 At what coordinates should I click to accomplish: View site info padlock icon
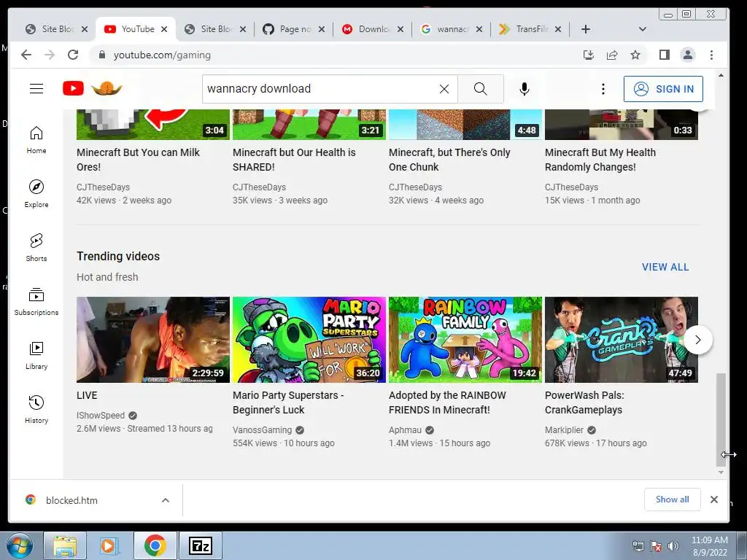pos(101,55)
